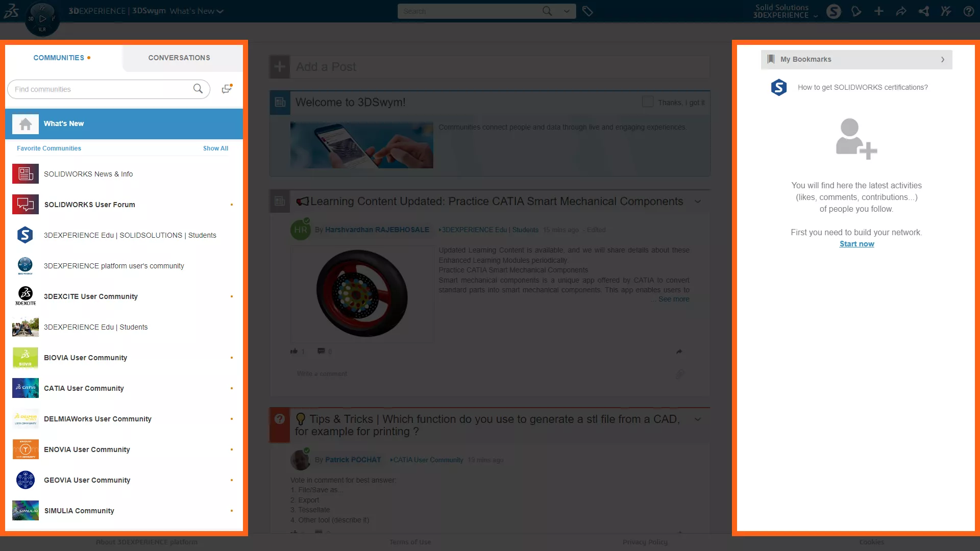Click the new community notification icon beside search
The width and height of the screenshot is (980, 551).
(x=227, y=89)
